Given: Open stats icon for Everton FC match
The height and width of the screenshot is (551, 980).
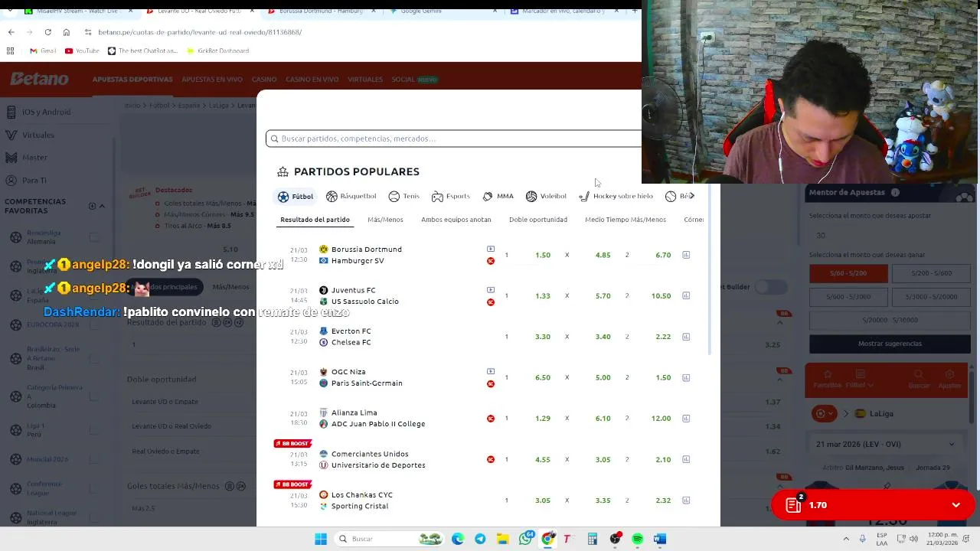Looking at the screenshot, I should (x=686, y=337).
